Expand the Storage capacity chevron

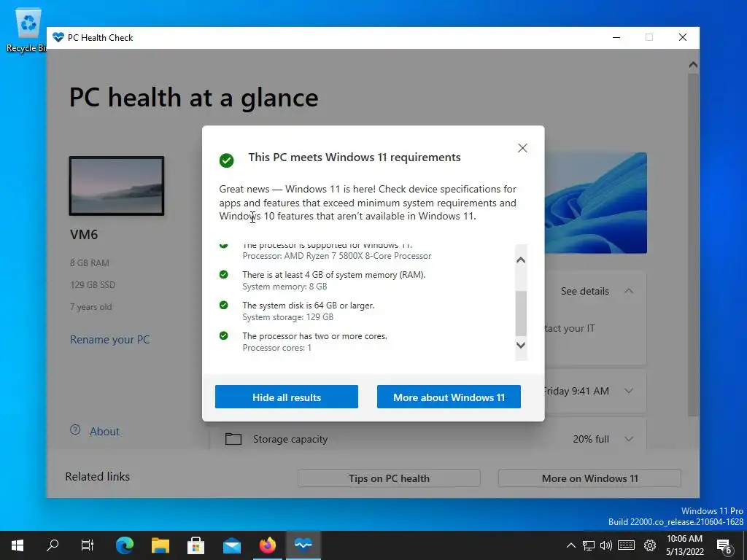[629, 439]
